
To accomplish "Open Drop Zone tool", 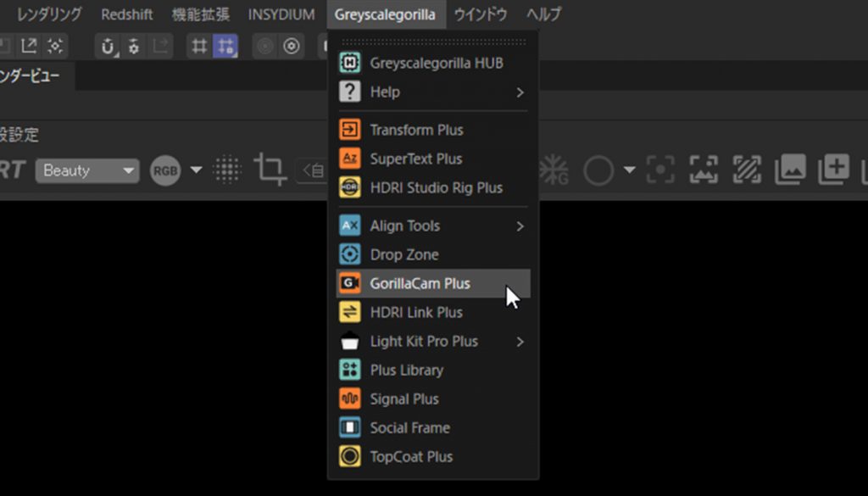I will [403, 254].
